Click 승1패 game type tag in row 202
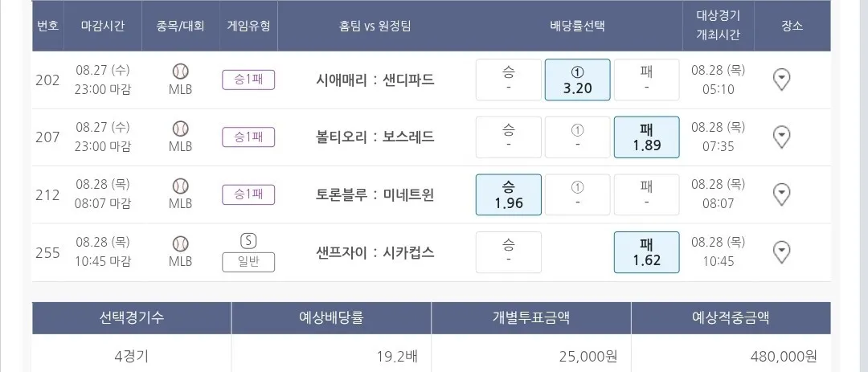 click(x=248, y=80)
